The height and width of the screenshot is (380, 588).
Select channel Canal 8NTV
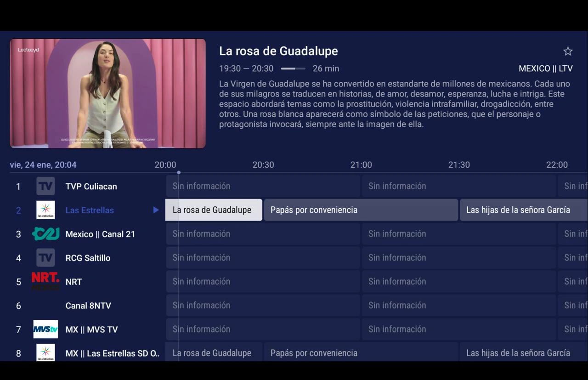coord(88,306)
